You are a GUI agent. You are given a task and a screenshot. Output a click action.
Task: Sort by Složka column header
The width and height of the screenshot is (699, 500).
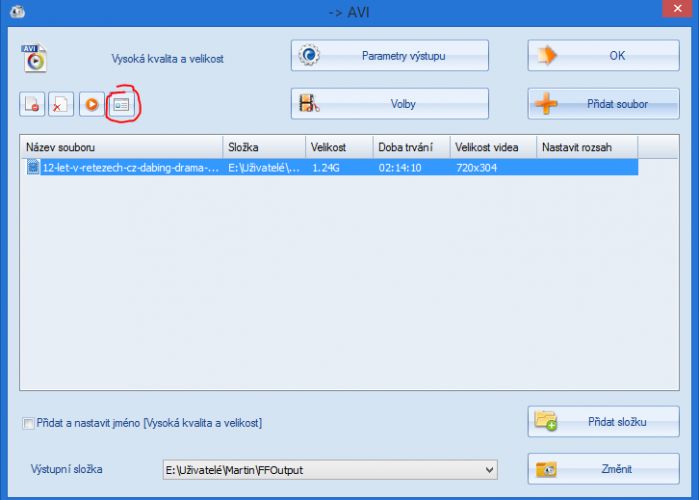click(264, 147)
